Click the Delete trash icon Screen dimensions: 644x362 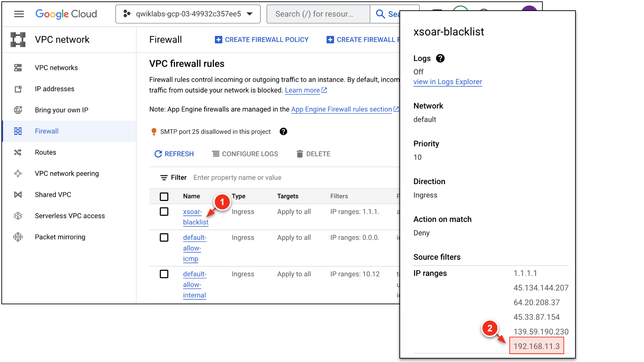(x=300, y=154)
